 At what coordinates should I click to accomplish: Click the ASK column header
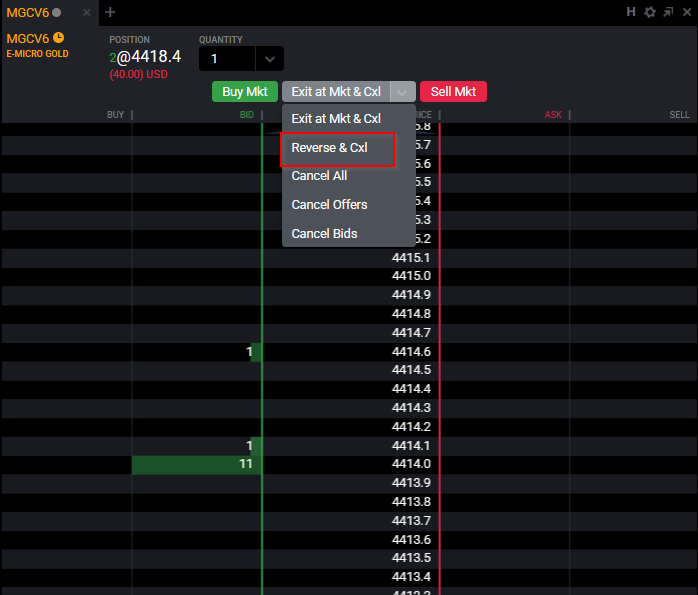[x=553, y=115]
